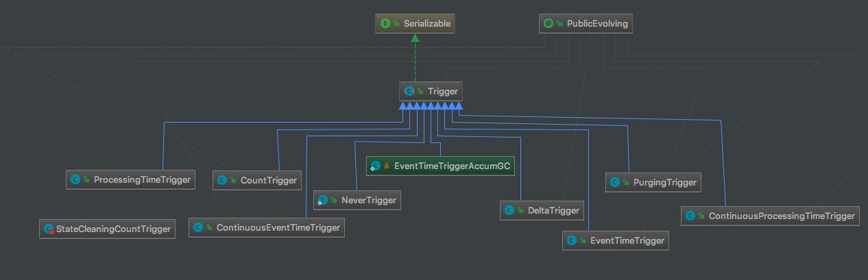Select the Trigger class node

pyautogui.click(x=431, y=91)
